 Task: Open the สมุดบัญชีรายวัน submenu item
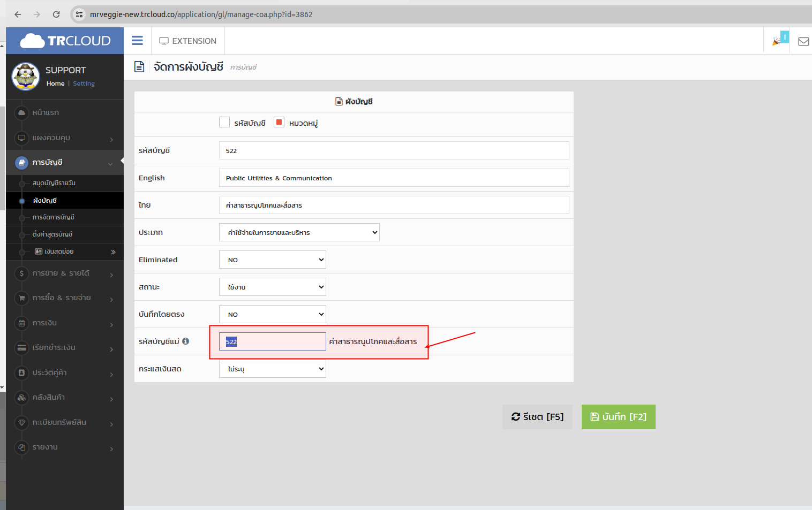54,183
